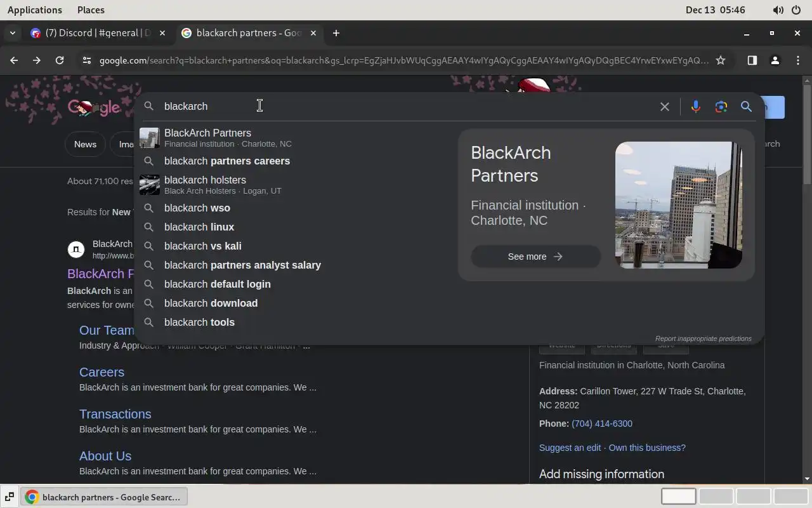Click the Black Arch Holsters thumbnail
The height and width of the screenshot is (508, 812).
(150, 185)
